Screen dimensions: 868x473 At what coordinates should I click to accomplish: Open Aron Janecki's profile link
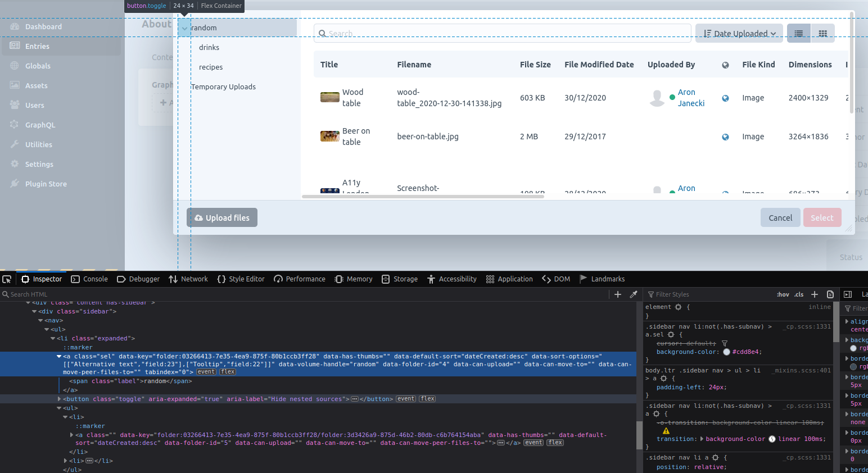pyautogui.click(x=690, y=98)
